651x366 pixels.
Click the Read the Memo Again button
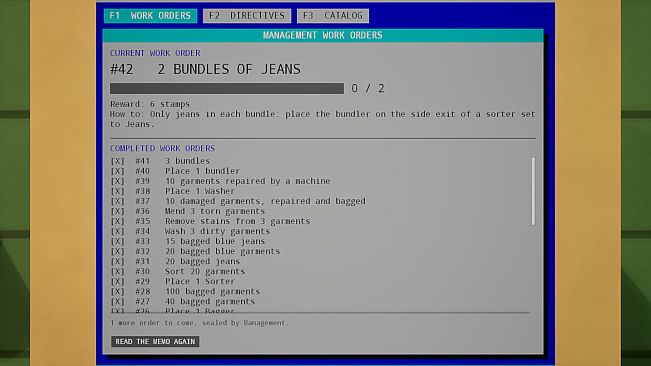[155, 342]
